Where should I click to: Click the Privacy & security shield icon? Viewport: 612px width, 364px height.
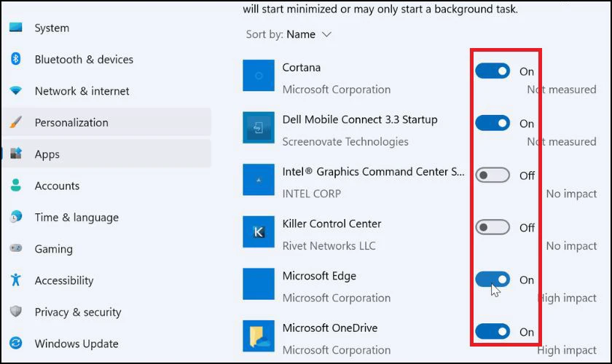[15, 312]
